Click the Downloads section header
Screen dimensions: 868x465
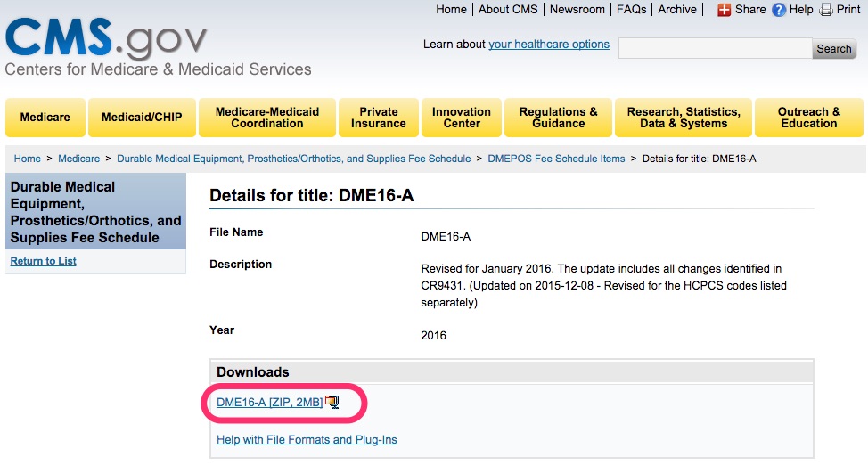pyautogui.click(x=512, y=372)
